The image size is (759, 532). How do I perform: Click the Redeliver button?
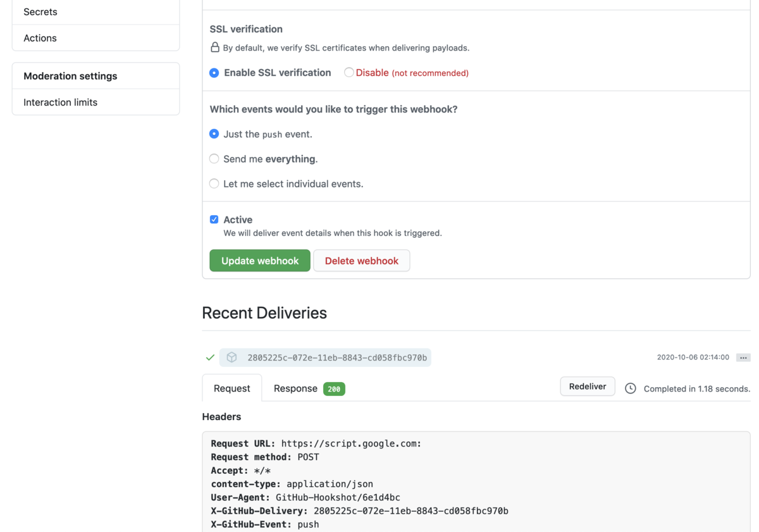pyautogui.click(x=587, y=386)
